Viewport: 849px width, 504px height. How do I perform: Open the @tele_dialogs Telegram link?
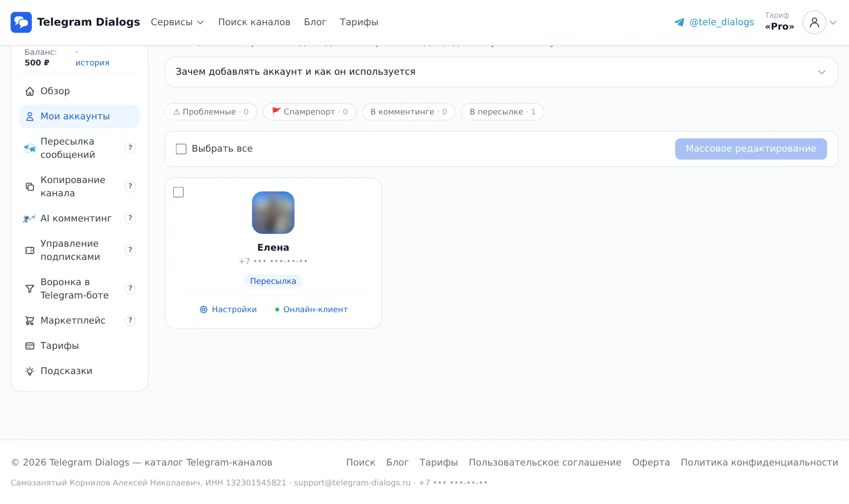click(722, 22)
